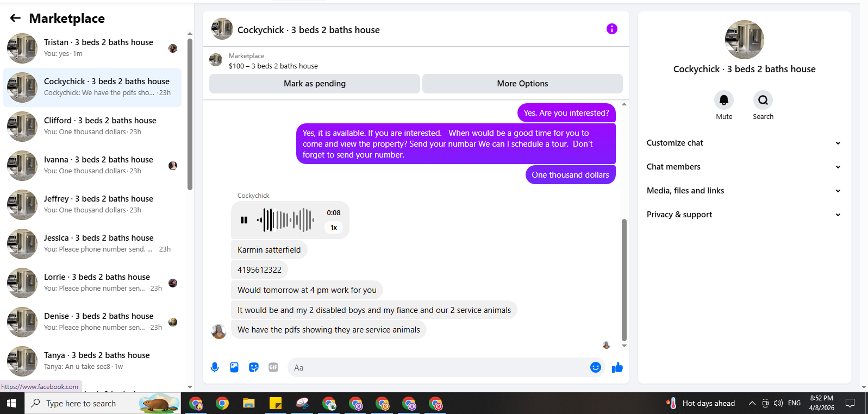Image resolution: width=868 pixels, height=414 pixels.
Task: Send a thumbs-up like
Action: 617,367
